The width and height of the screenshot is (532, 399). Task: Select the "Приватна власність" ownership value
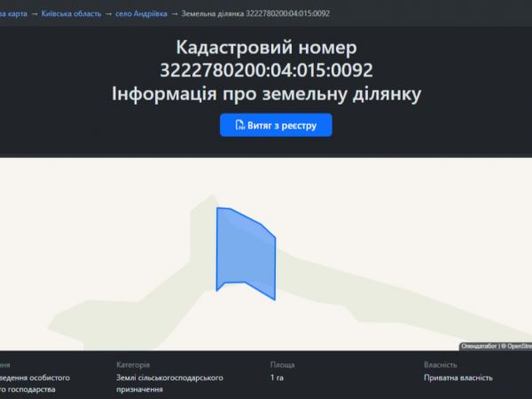458,378
